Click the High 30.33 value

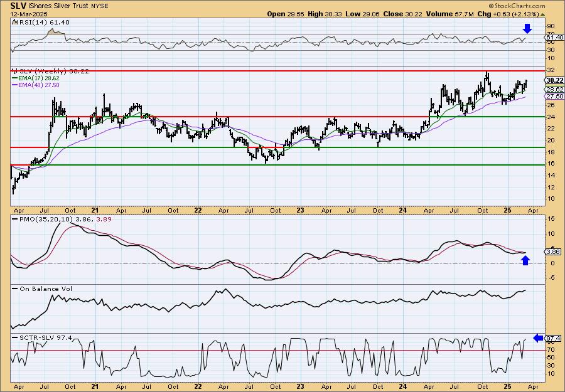click(x=325, y=14)
